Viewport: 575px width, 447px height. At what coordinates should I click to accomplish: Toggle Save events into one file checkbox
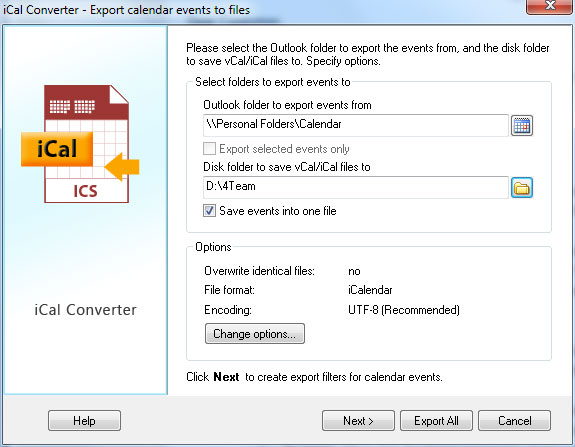(209, 211)
